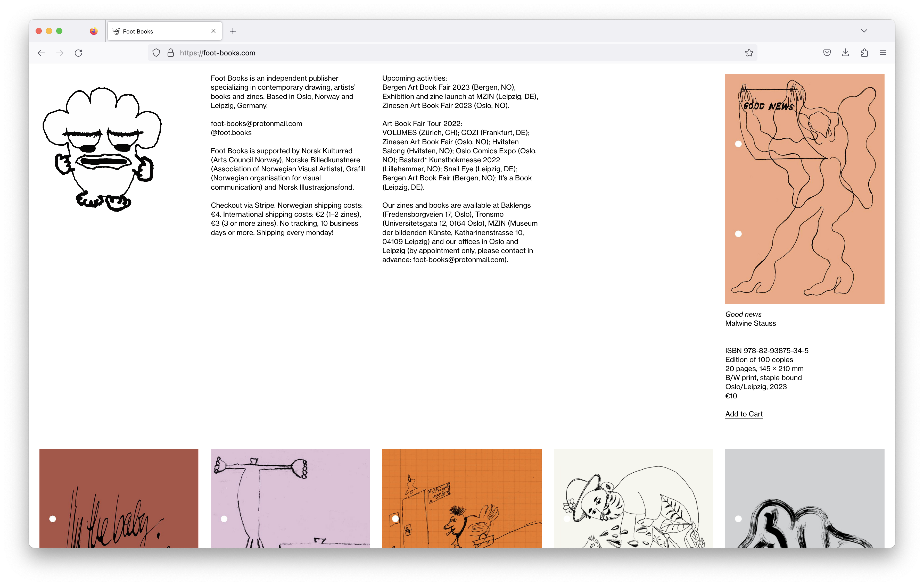This screenshot has width=924, height=586.
Task: Open the extensions puzzle icon
Action: point(864,53)
